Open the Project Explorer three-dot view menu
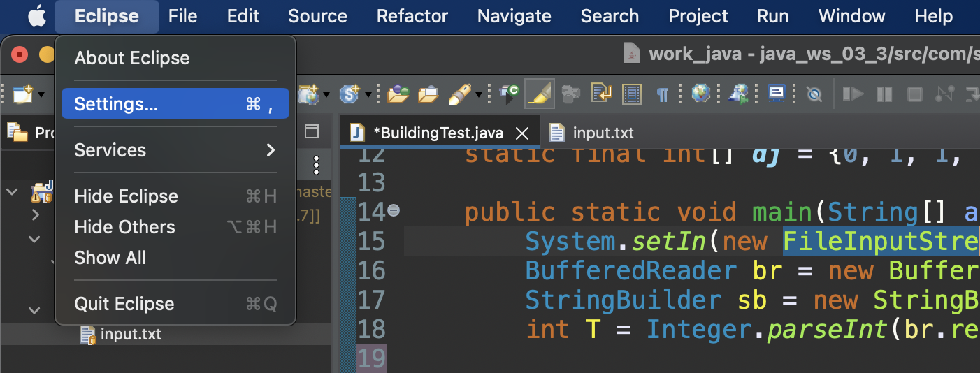The image size is (980, 373). click(x=316, y=166)
